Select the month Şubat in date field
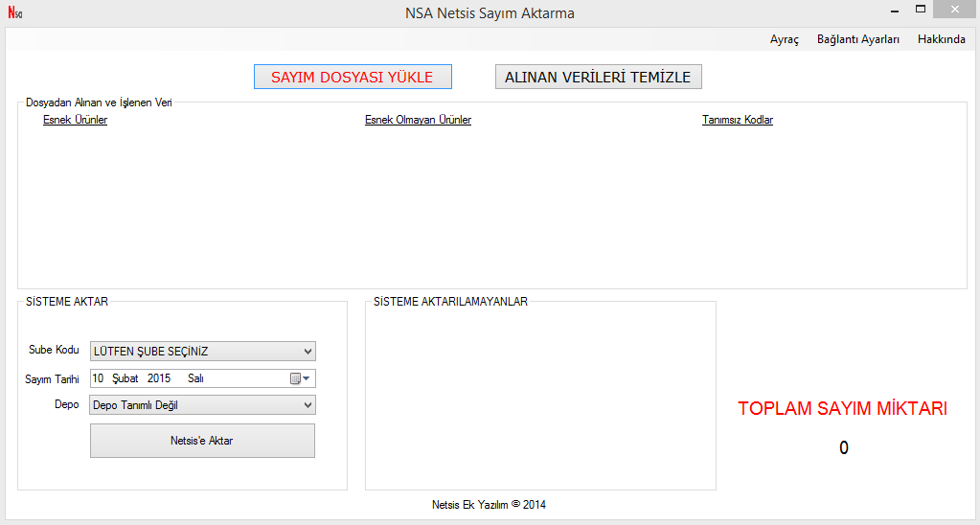 pos(125,378)
